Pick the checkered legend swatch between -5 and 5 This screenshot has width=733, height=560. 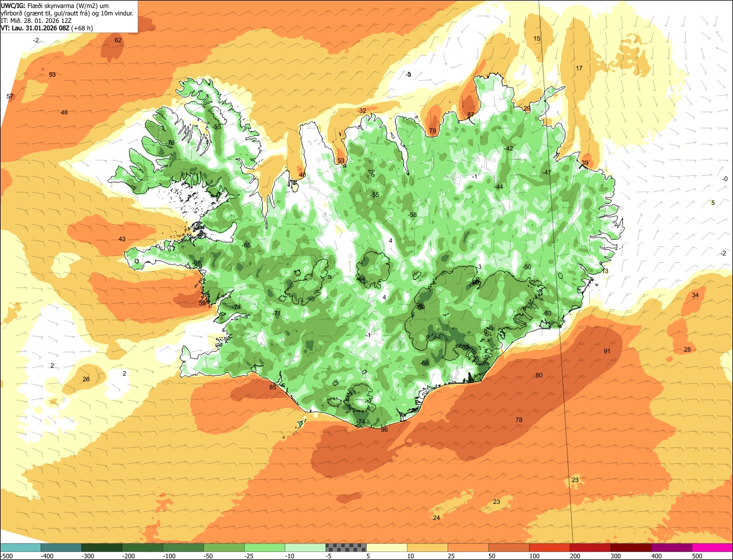click(346, 547)
